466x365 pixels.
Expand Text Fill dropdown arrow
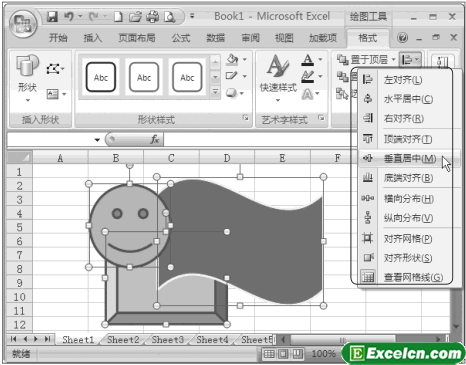(x=320, y=60)
